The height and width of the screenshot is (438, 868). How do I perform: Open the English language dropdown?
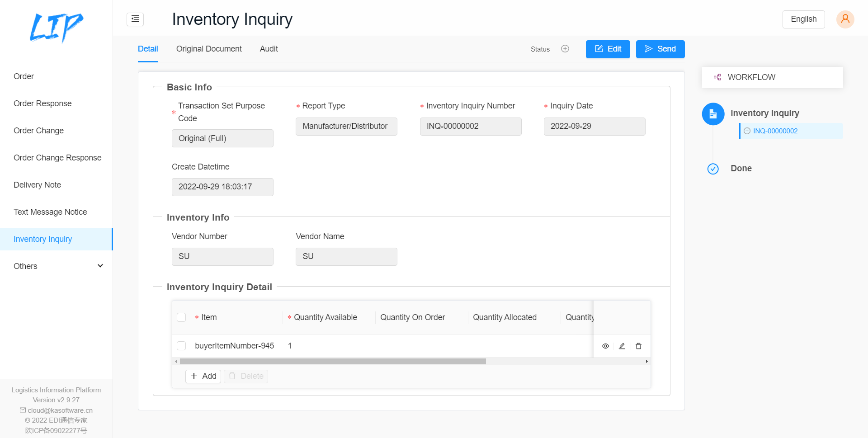(803, 19)
